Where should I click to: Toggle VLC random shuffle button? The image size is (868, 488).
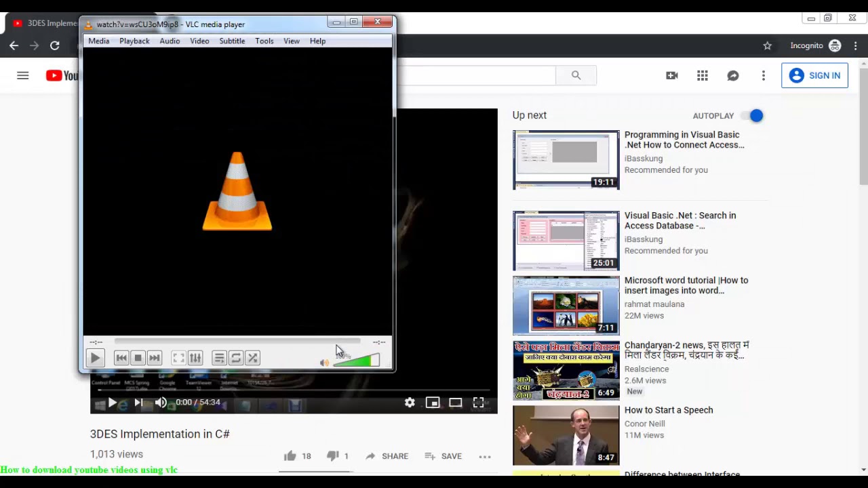coord(252,358)
